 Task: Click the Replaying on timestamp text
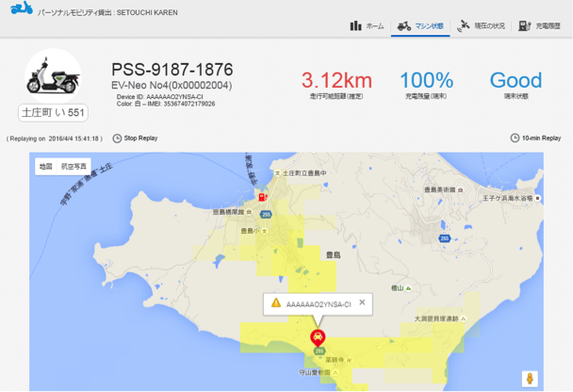point(55,139)
